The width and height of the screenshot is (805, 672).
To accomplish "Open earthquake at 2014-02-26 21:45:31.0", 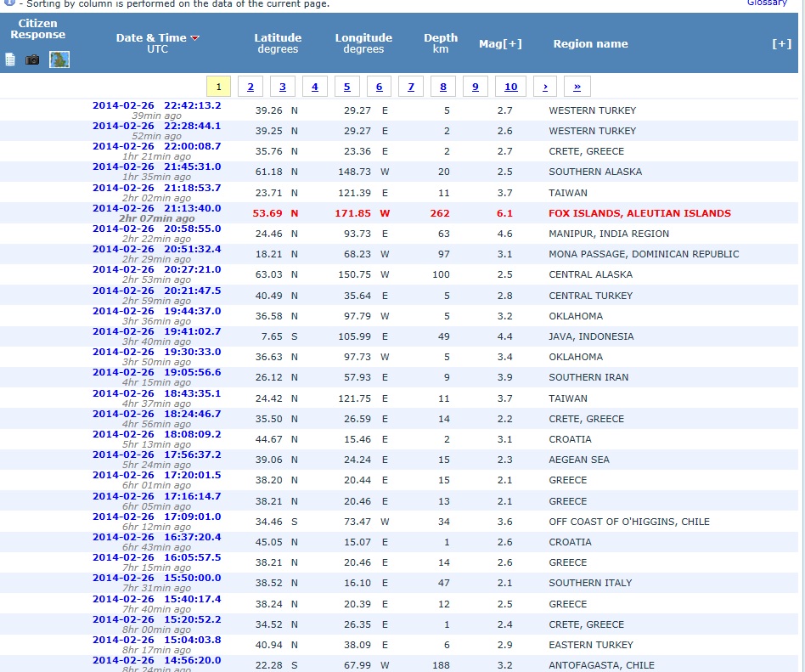I will 156,167.
